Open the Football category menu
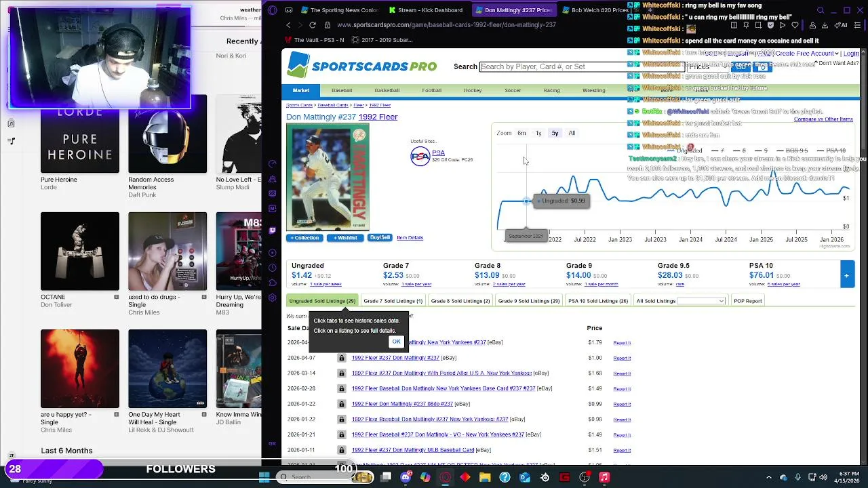The width and height of the screenshot is (868, 488). [431, 90]
